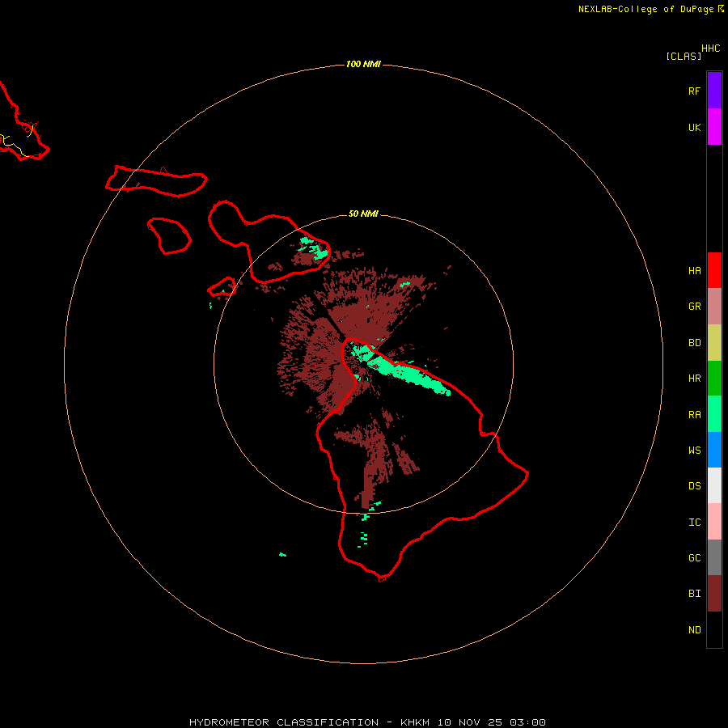The height and width of the screenshot is (728, 728).
Task: Click the GC gray legend swatch
Action: point(714,557)
